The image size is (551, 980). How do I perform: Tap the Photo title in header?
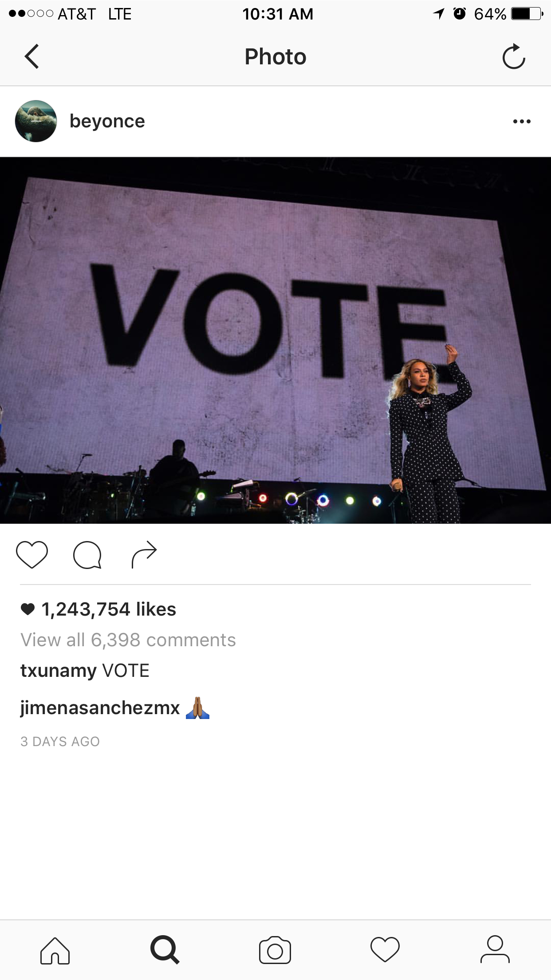point(275,57)
